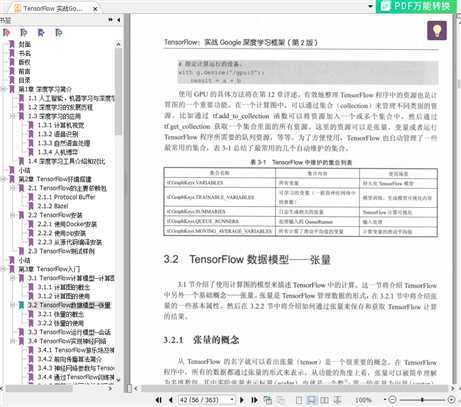
Task: Open the page number dropdown arrow
Action: click(232, 400)
